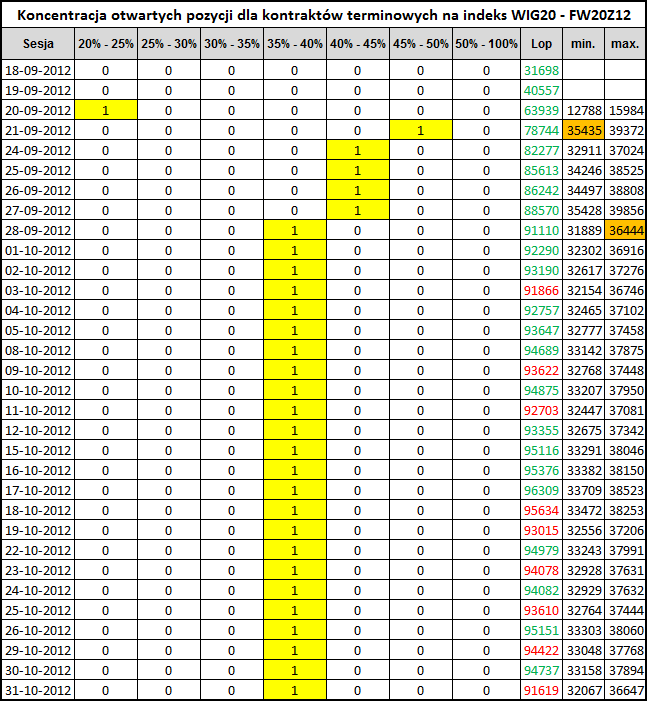Select orange highlighted min value 35435
This screenshot has width=647, height=701.
[584, 131]
